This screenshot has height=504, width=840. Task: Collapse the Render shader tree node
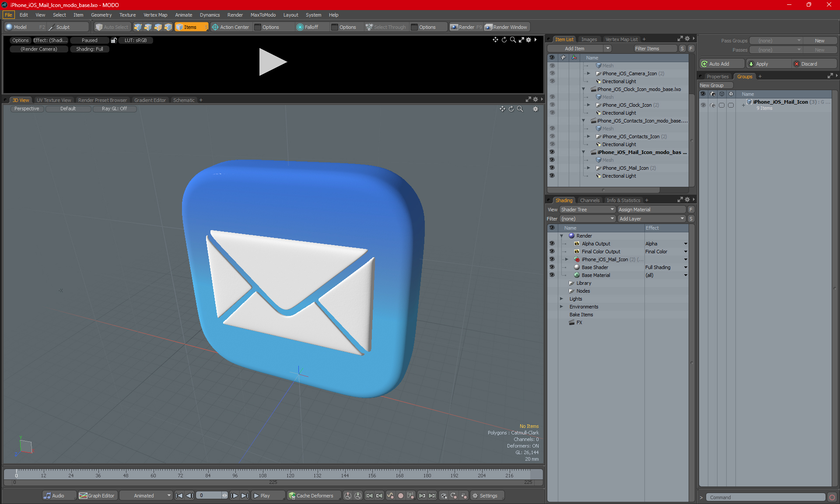click(561, 236)
